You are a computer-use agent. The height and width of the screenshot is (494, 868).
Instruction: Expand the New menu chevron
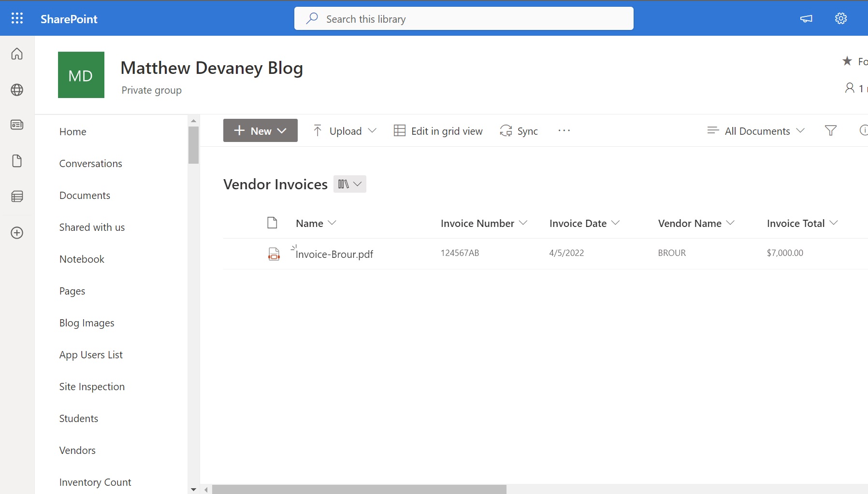pyautogui.click(x=282, y=130)
